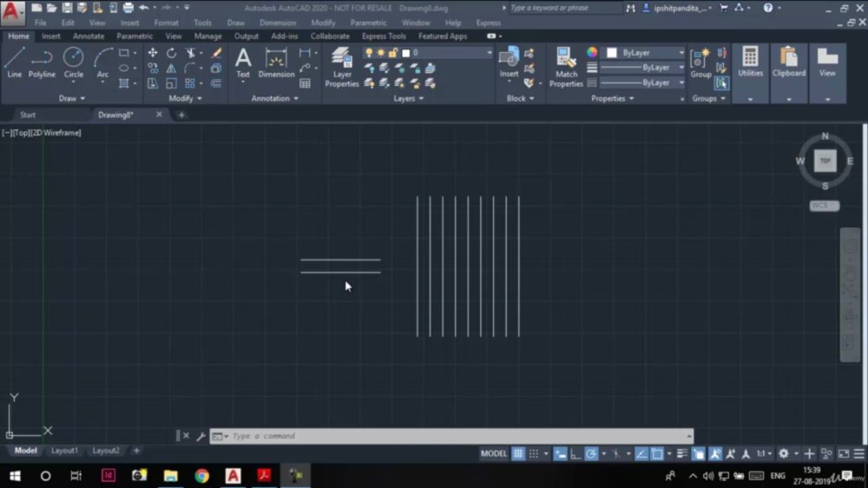Toggle dynamic input in status bar

pyautogui.click(x=560, y=453)
